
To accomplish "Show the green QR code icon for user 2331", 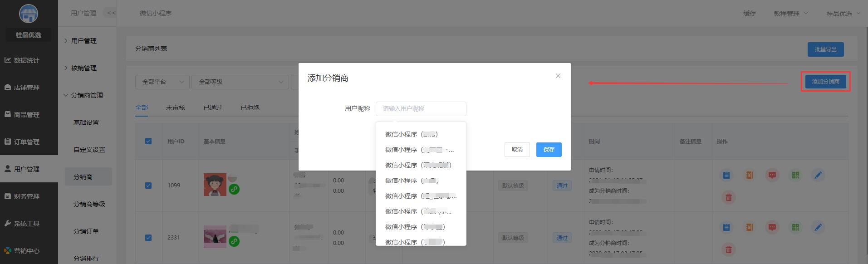I will pyautogui.click(x=795, y=227).
